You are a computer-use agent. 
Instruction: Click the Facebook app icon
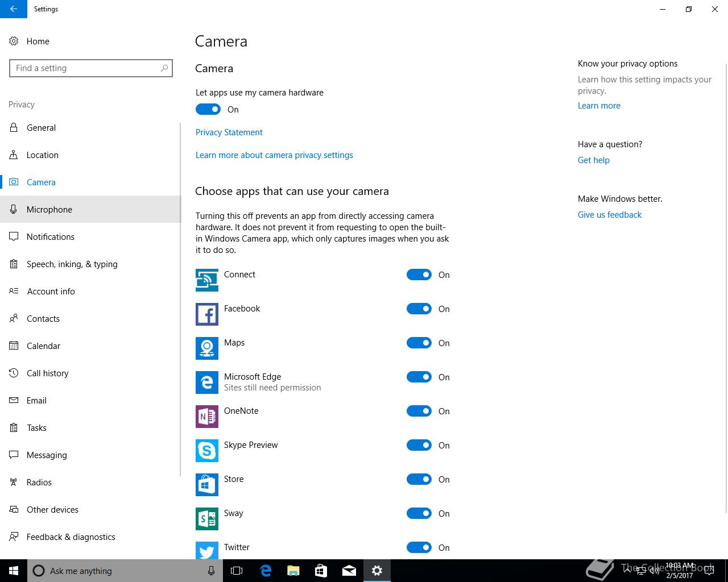[207, 314]
